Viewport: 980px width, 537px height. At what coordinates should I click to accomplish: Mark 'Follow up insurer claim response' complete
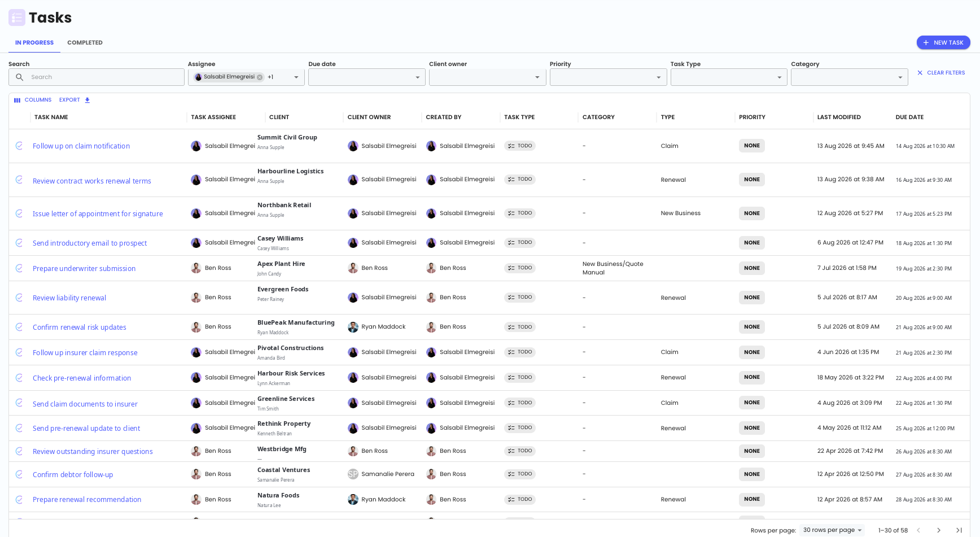coord(19,352)
